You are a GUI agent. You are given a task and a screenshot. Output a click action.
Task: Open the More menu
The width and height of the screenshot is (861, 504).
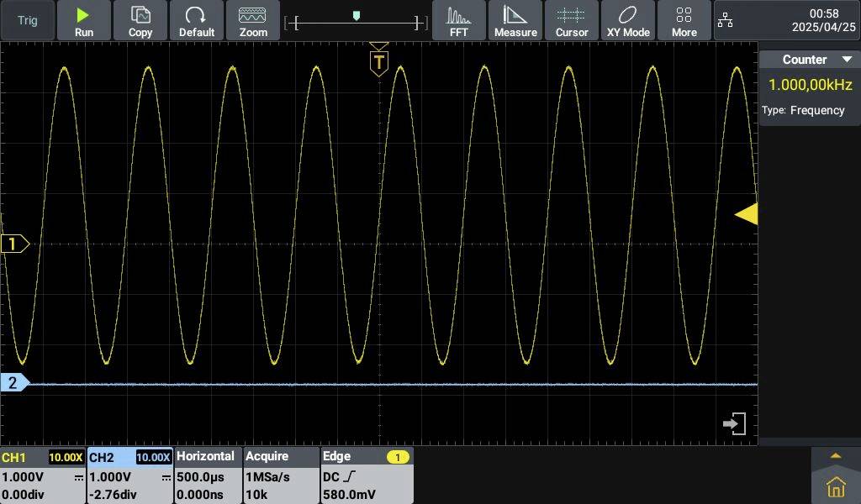tap(684, 20)
